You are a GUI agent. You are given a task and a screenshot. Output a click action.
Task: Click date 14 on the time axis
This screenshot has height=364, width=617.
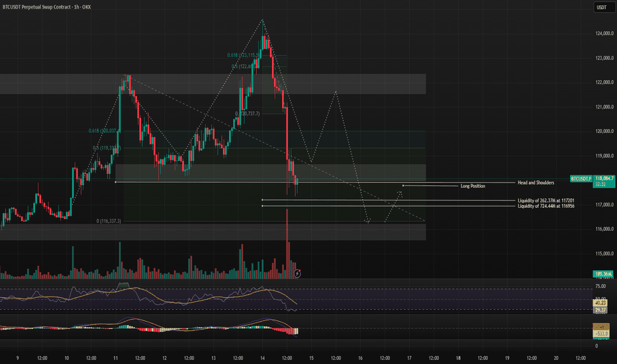point(262,358)
